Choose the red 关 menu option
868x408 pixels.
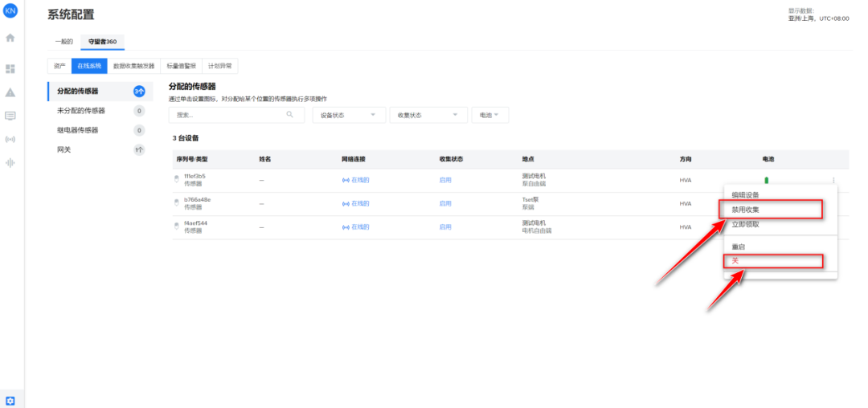point(735,260)
